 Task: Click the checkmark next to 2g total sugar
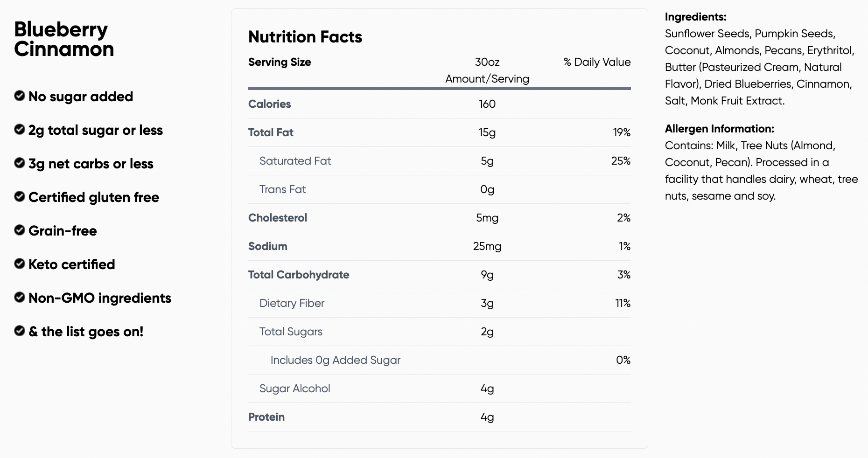point(20,129)
